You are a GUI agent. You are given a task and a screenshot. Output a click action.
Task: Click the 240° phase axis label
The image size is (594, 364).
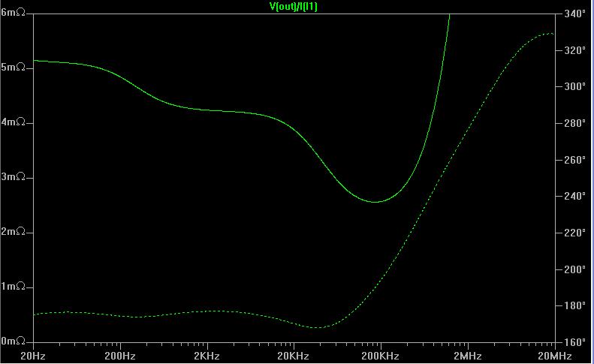(x=575, y=196)
